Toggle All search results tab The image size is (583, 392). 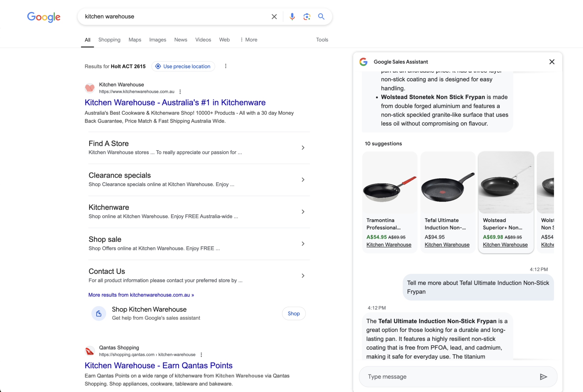[x=87, y=39]
